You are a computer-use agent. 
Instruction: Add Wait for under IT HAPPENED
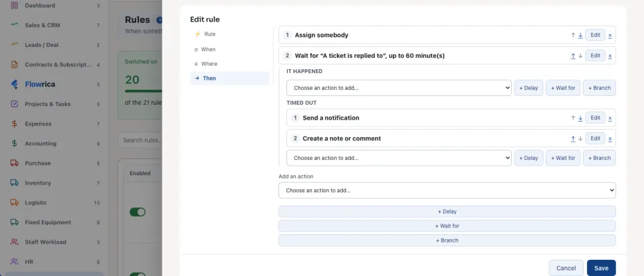pyautogui.click(x=563, y=88)
